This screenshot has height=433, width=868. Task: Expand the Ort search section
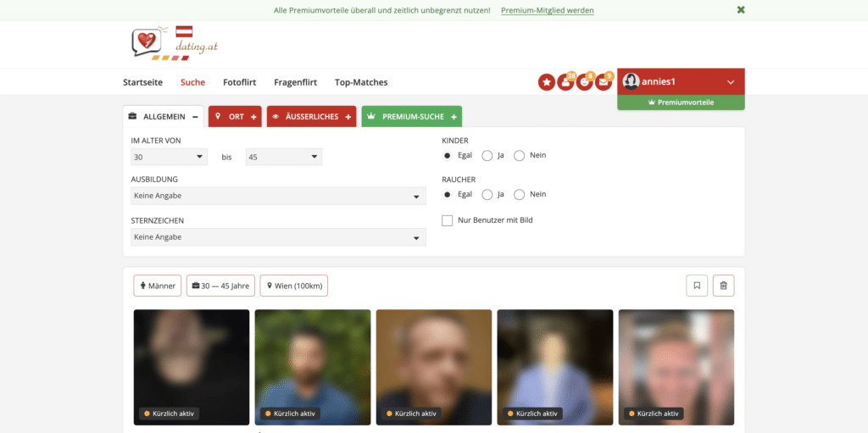(x=236, y=117)
